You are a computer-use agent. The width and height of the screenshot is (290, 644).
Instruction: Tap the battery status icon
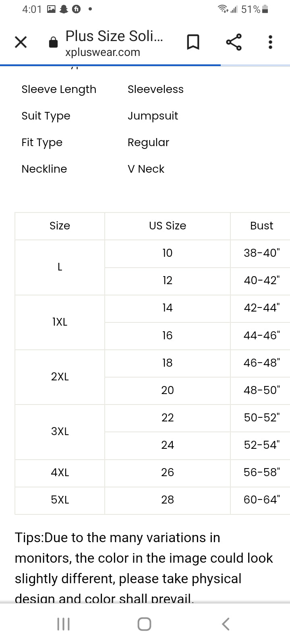point(265,9)
